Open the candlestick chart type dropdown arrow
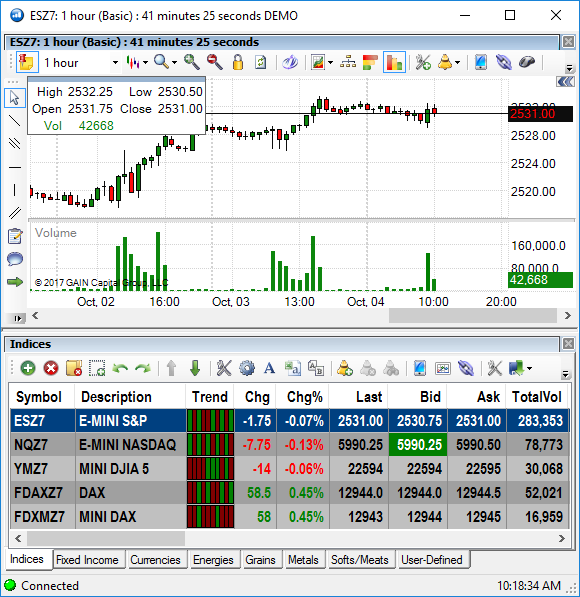Screen dimensions: 580x597 coord(145,62)
